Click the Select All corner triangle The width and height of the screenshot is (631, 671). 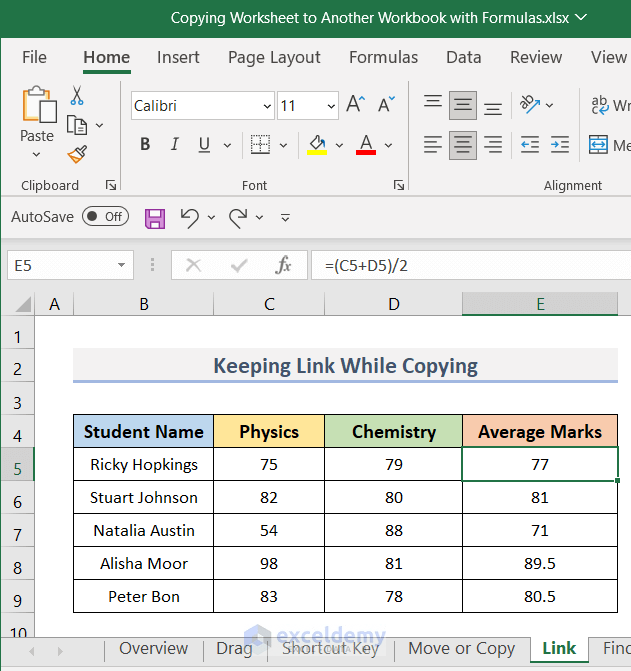click(x=23, y=305)
